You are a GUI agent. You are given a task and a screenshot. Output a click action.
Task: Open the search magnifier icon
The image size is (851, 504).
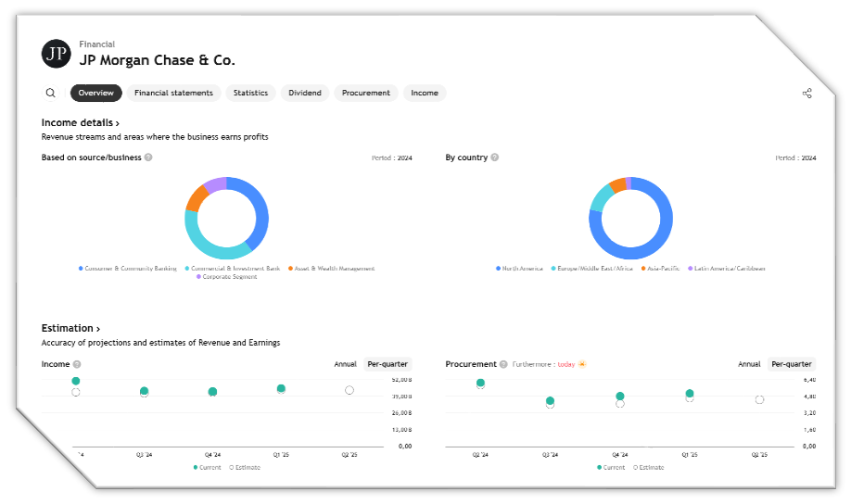[x=50, y=93]
